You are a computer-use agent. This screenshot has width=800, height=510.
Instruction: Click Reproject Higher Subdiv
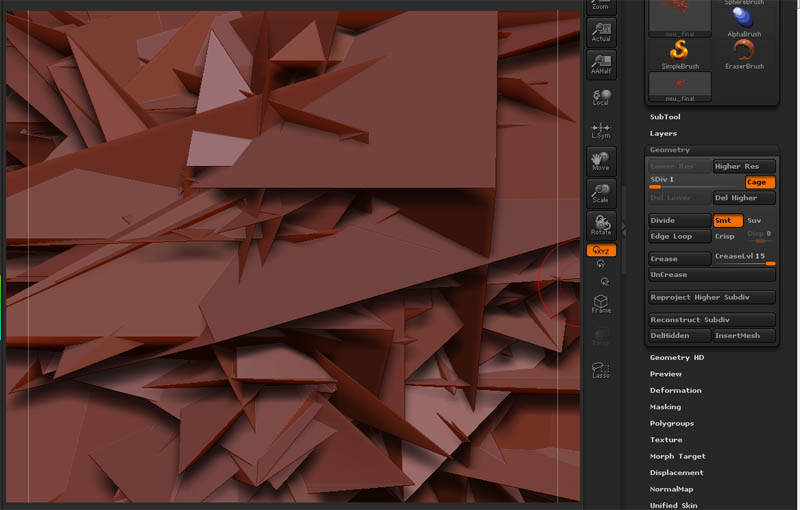point(712,297)
